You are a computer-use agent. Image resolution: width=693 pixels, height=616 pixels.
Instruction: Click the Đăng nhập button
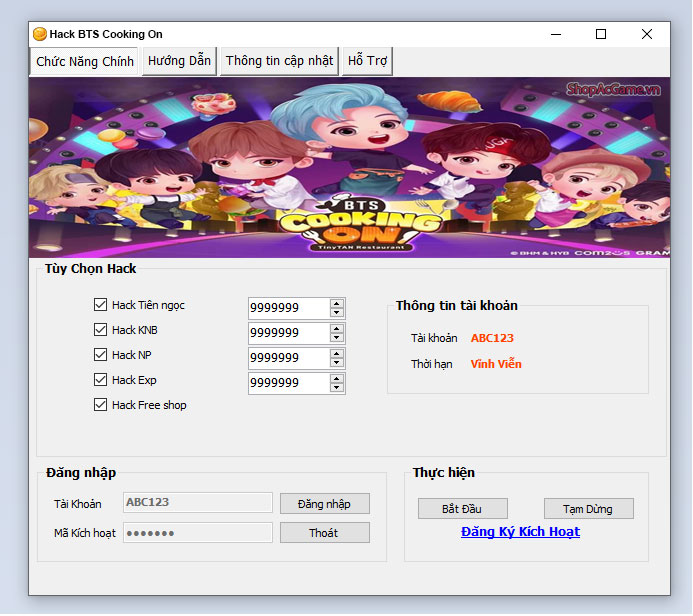pos(324,504)
